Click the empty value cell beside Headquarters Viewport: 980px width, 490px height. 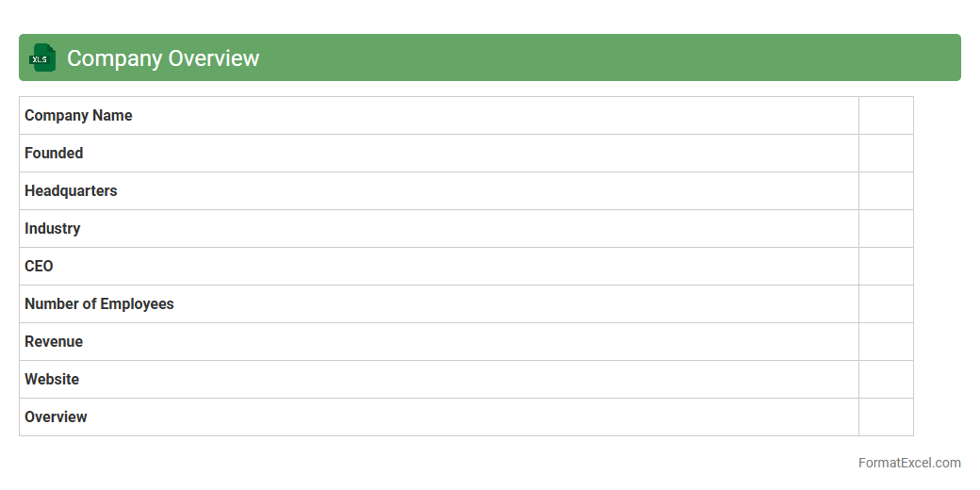point(886,191)
